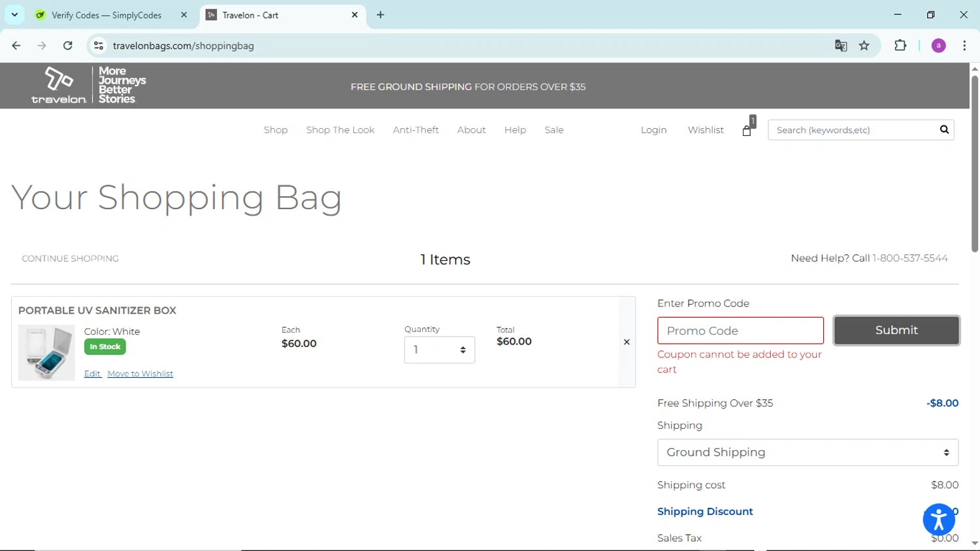
Task: Click the Color: White text
Action: pos(112,331)
